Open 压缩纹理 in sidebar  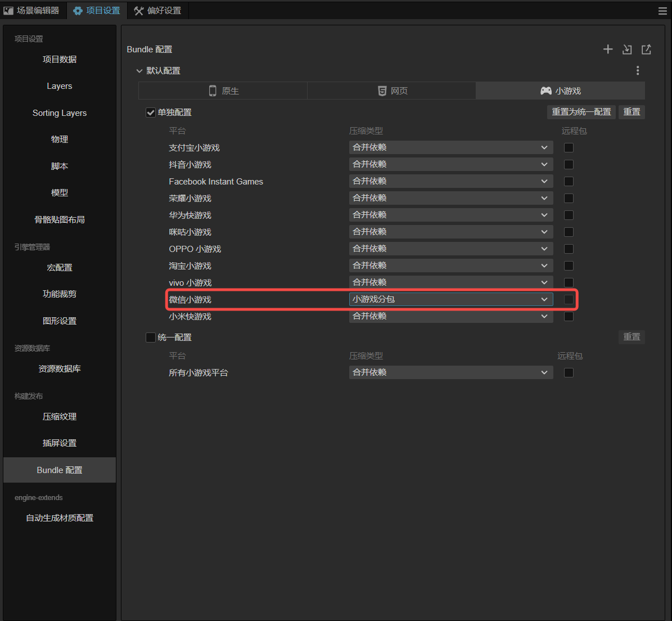click(x=60, y=417)
